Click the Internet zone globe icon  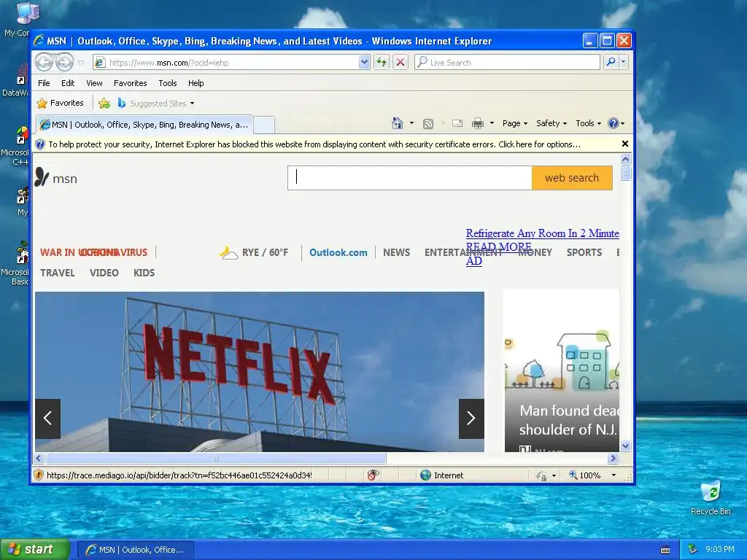click(425, 475)
